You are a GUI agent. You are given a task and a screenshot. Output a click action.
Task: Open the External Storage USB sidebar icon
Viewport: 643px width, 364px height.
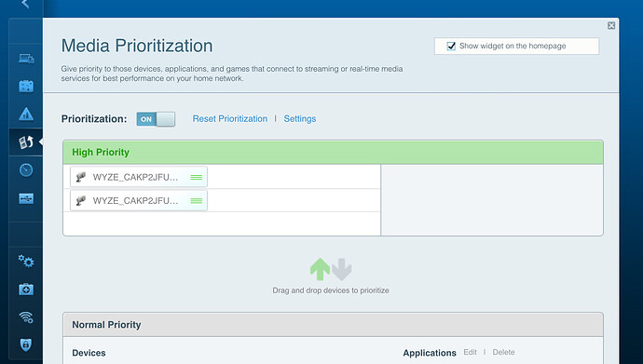click(x=26, y=198)
